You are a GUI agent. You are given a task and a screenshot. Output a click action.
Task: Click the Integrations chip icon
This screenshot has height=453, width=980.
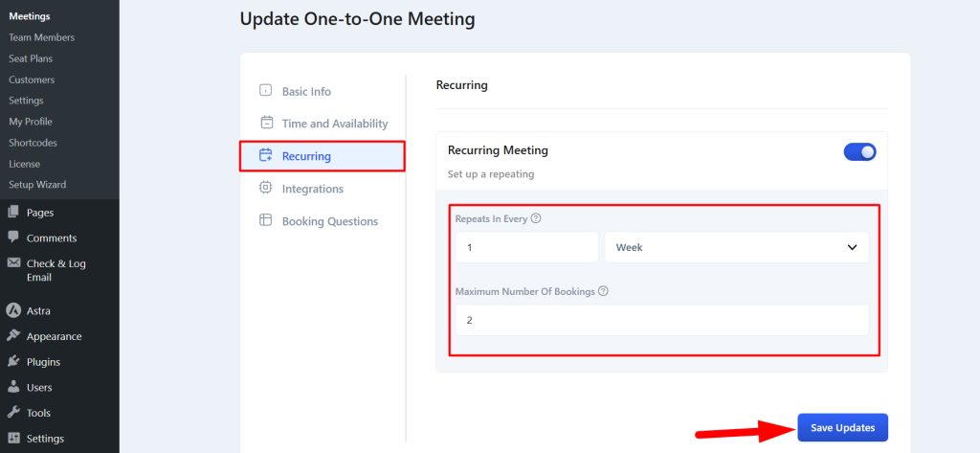pos(266,187)
